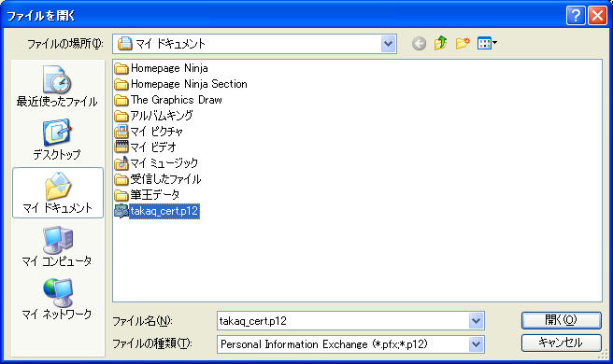Open 最近使ったファイル in the places bar
This screenshot has width=613, height=364.
click(x=58, y=86)
